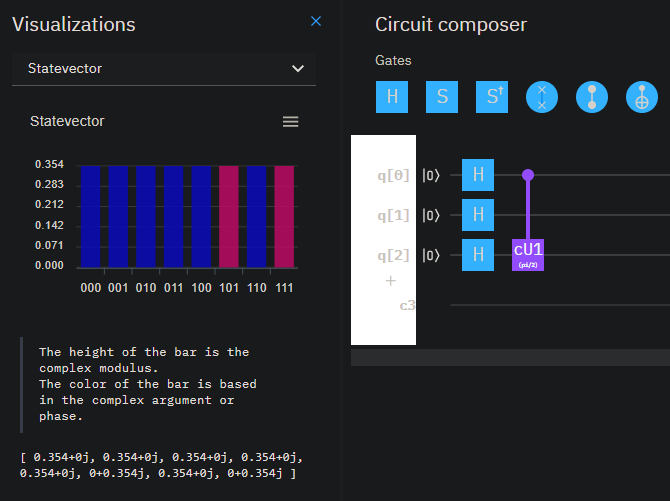Select the CNOT gate icon in palette

(642, 97)
